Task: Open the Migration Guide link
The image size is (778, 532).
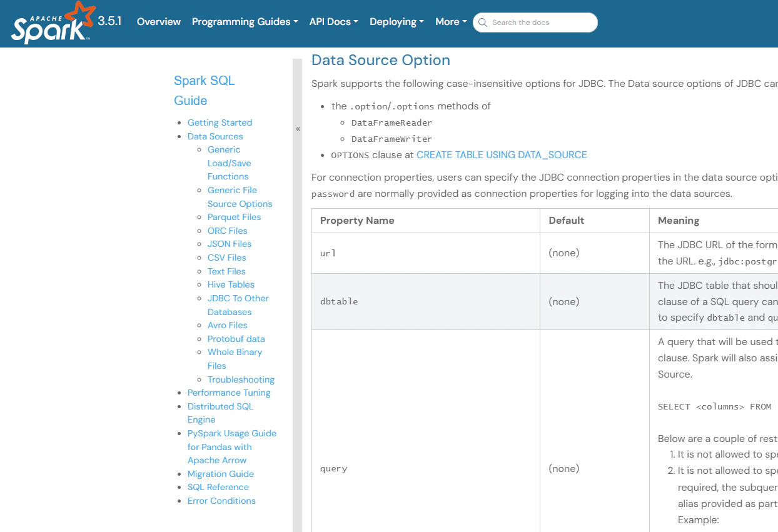Action: [221, 474]
